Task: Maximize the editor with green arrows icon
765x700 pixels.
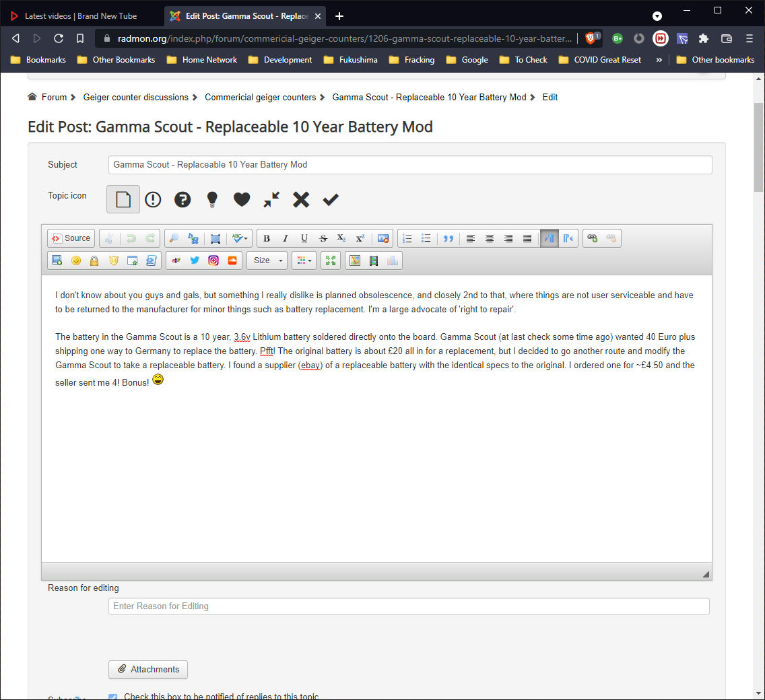Action: pos(331,261)
